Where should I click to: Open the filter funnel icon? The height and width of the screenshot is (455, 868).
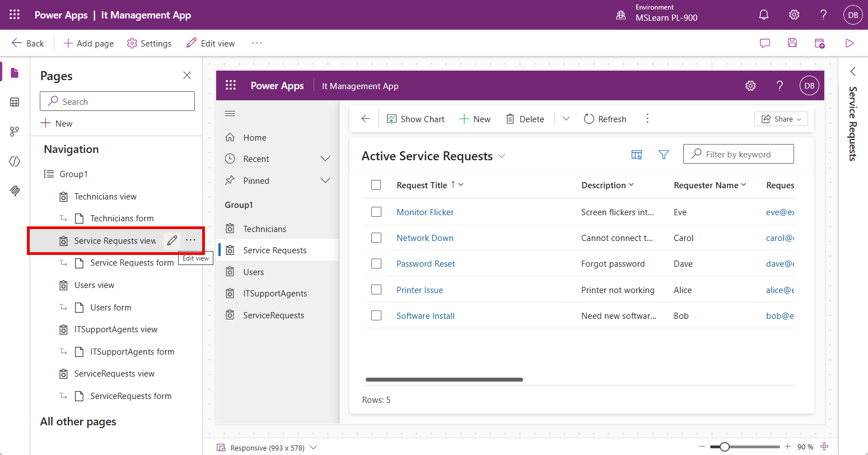pos(664,155)
